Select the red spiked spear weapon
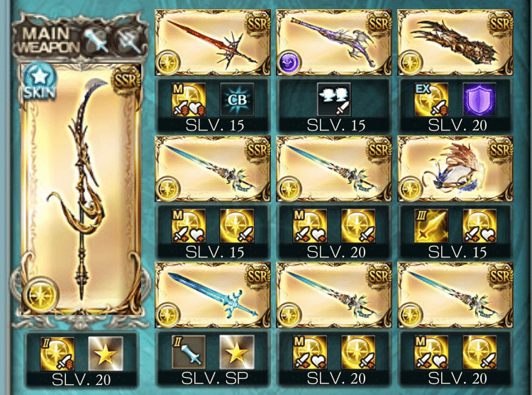 click(213, 43)
